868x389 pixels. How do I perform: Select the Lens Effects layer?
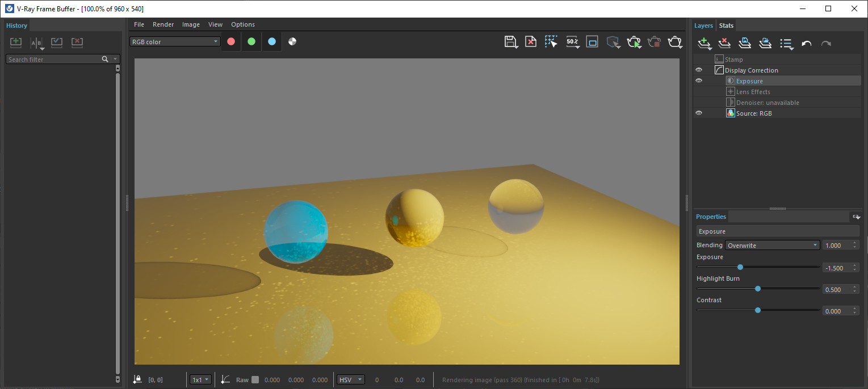click(753, 92)
